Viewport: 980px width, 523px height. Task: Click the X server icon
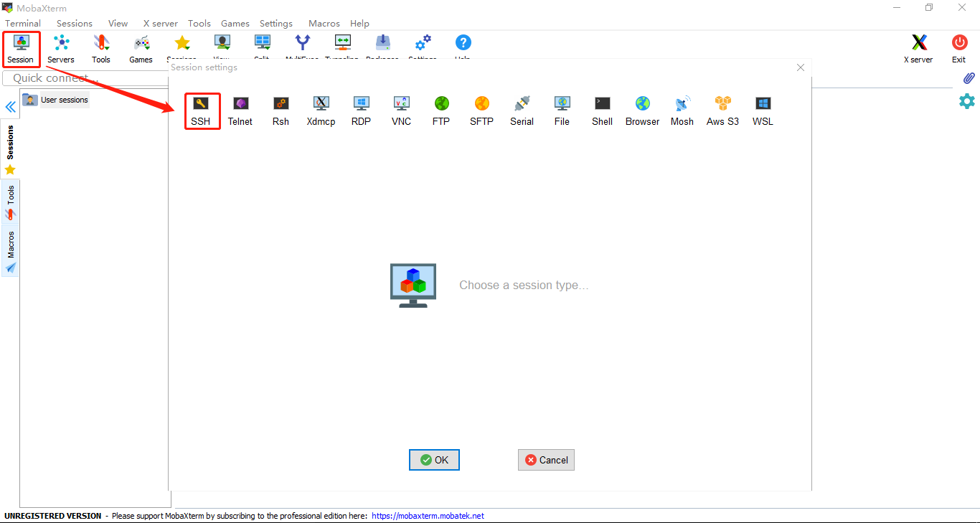[918, 49]
